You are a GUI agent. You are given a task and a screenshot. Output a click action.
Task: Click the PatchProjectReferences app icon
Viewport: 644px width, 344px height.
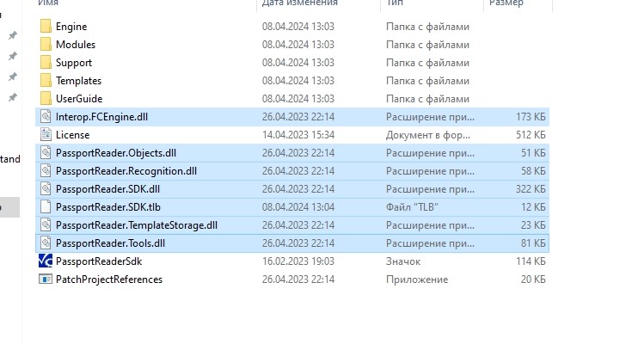click(46, 279)
